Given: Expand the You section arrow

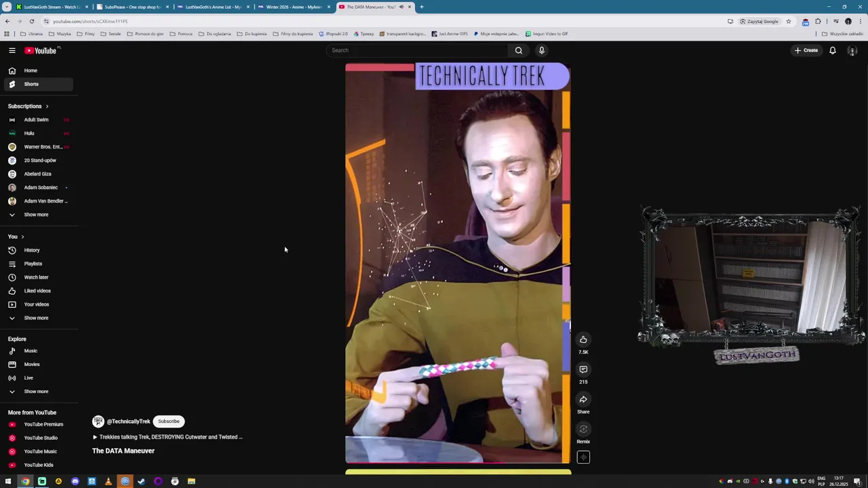Looking at the screenshot, I should coord(22,237).
